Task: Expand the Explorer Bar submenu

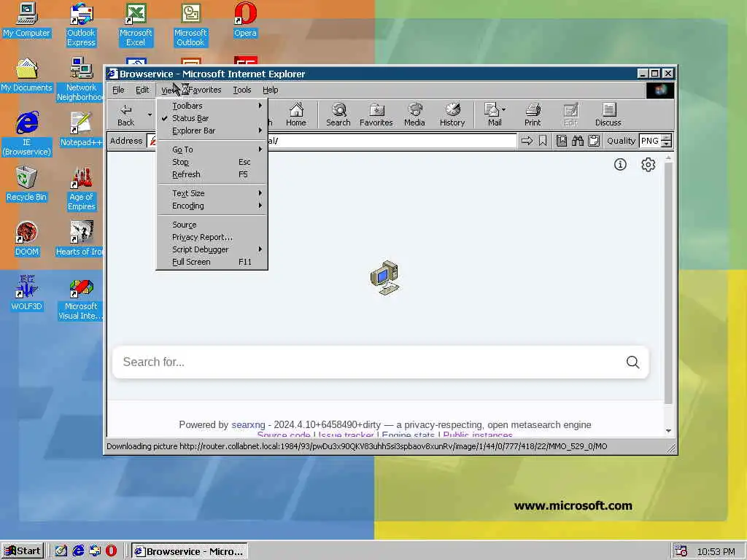Action: 212,131
